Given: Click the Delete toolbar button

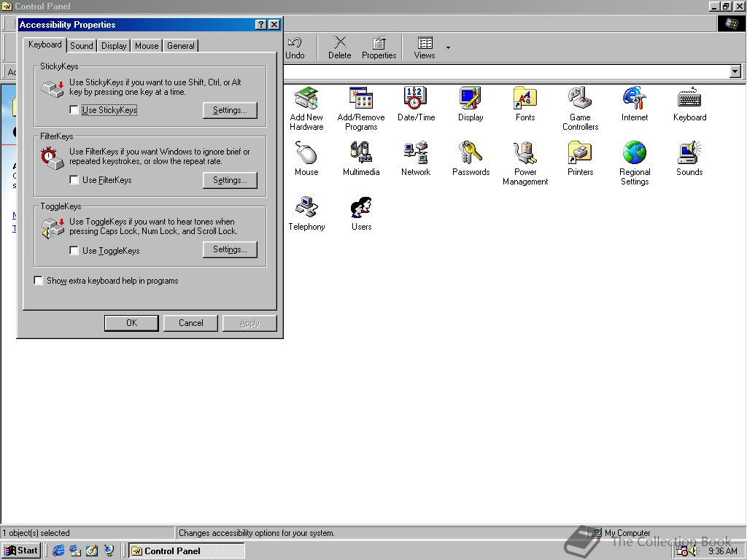Looking at the screenshot, I should click(340, 47).
